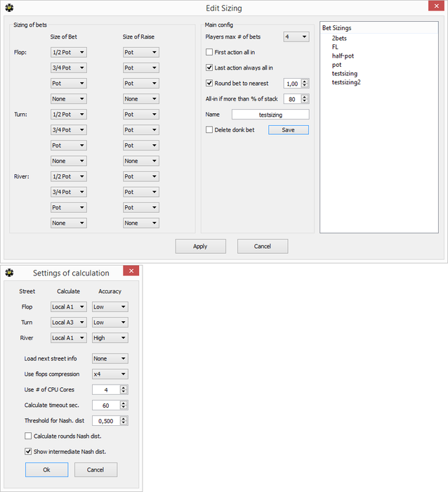
Task: Expand the first Flop Size of Bet dropdown
Action: point(69,52)
